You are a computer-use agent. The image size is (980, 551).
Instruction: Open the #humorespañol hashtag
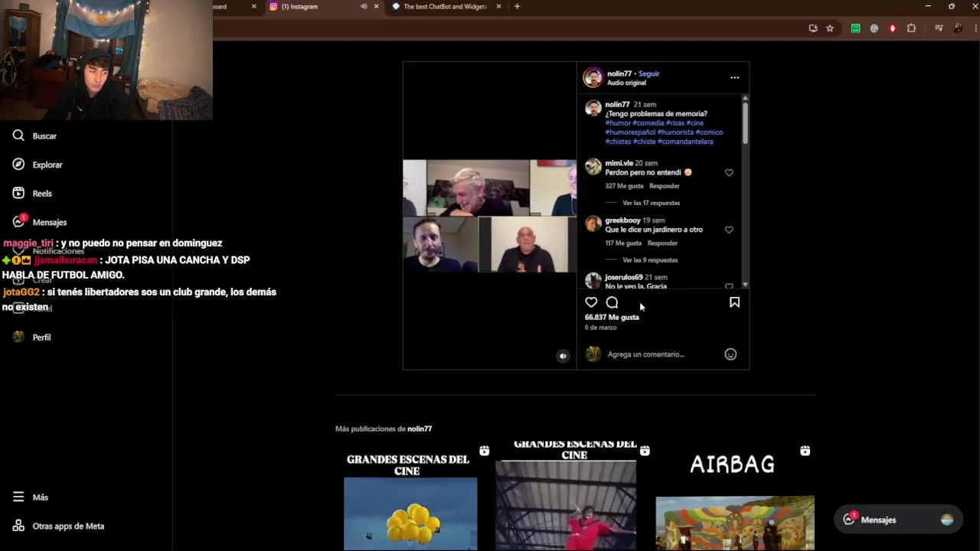[x=630, y=132]
